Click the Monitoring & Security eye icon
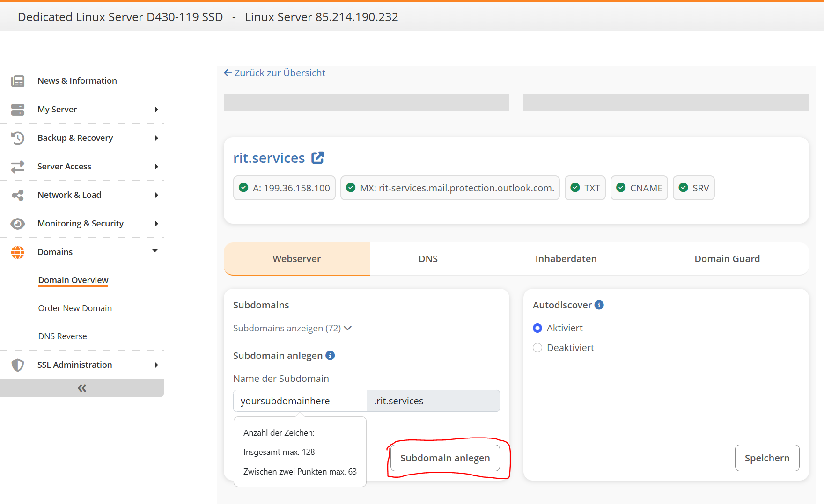 click(18, 224)
